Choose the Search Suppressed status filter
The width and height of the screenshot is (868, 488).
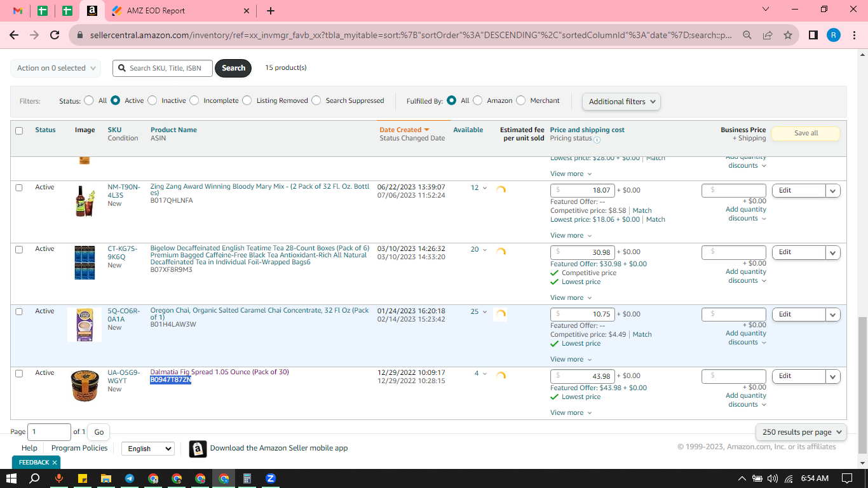316,100
